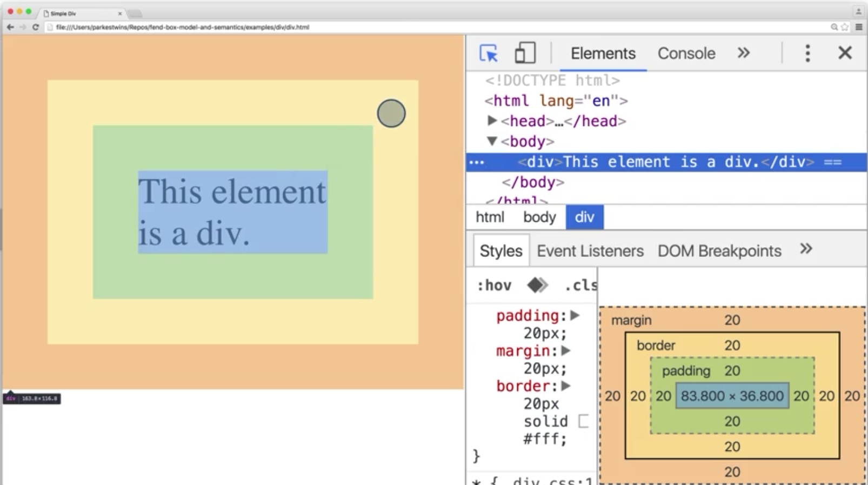Bookmark this page with the star icon

tap(845, 27)
